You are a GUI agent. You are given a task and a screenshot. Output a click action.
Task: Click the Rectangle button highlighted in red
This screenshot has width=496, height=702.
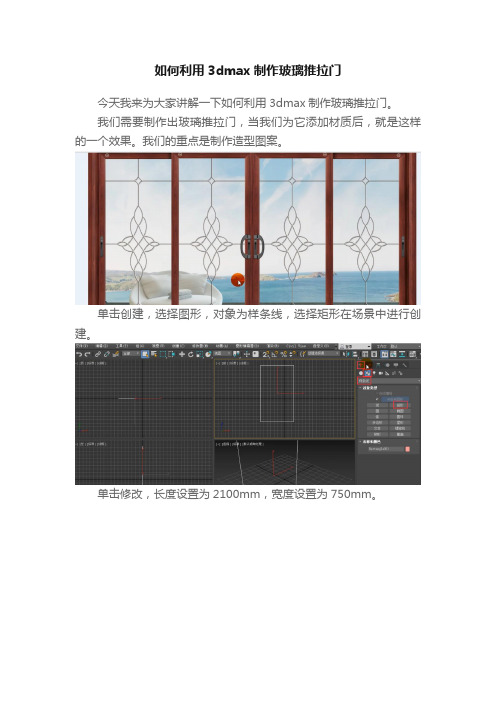pyautogui.click(x=400, y=405)
